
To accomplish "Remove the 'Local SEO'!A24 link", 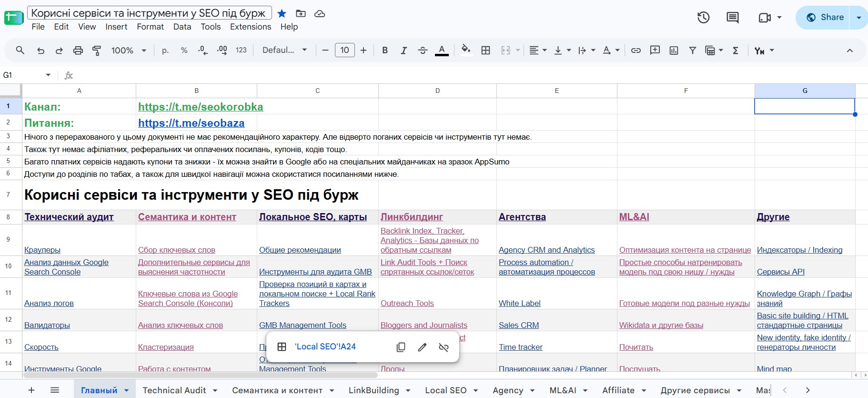I will [444, 347].
